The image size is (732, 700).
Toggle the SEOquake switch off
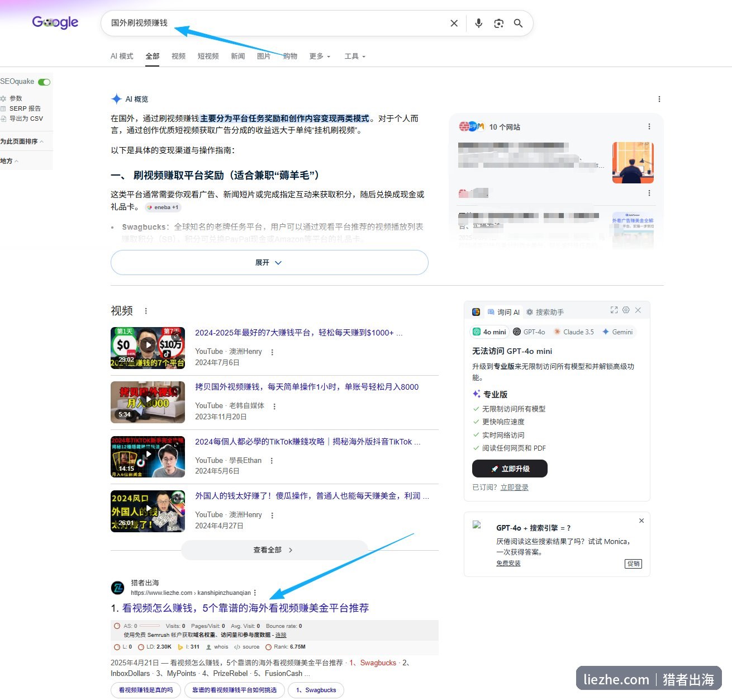(44, 82)
